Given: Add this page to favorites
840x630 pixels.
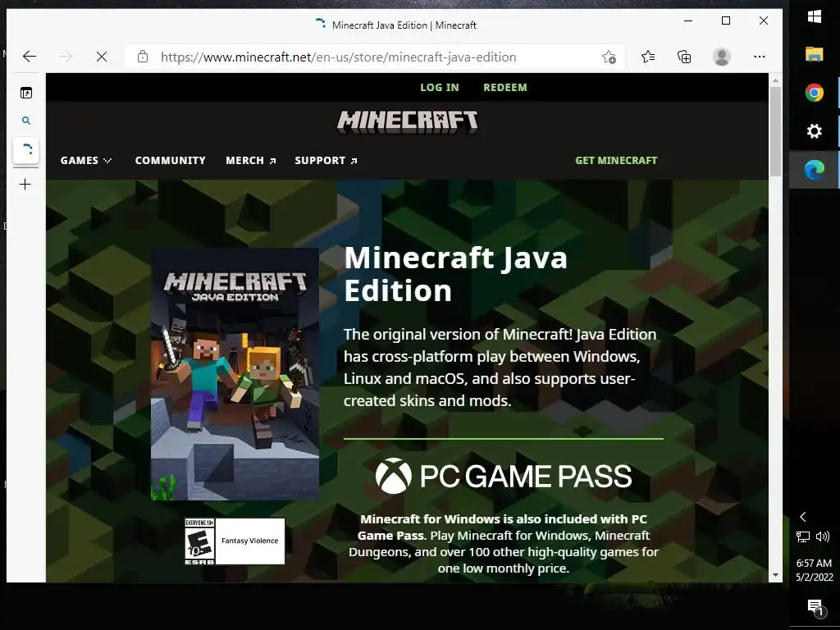Looking at the screenshot, I should tap(609, 57).
